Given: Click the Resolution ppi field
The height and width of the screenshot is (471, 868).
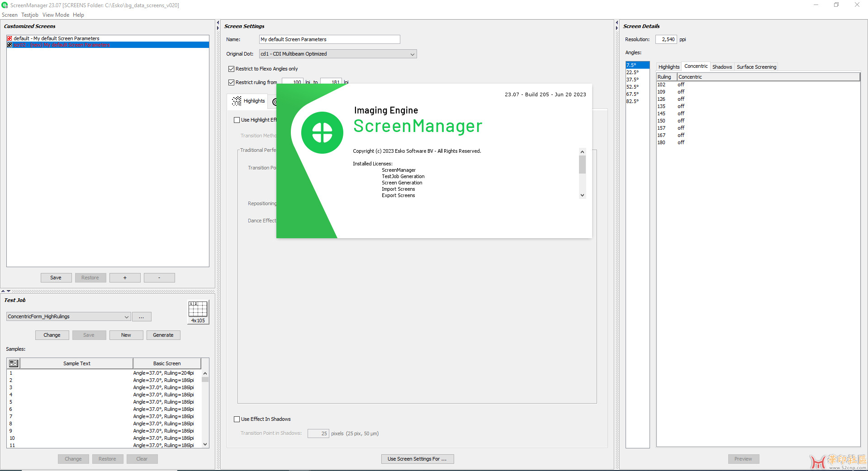Looking at the screenshot, I should point(666,39).
